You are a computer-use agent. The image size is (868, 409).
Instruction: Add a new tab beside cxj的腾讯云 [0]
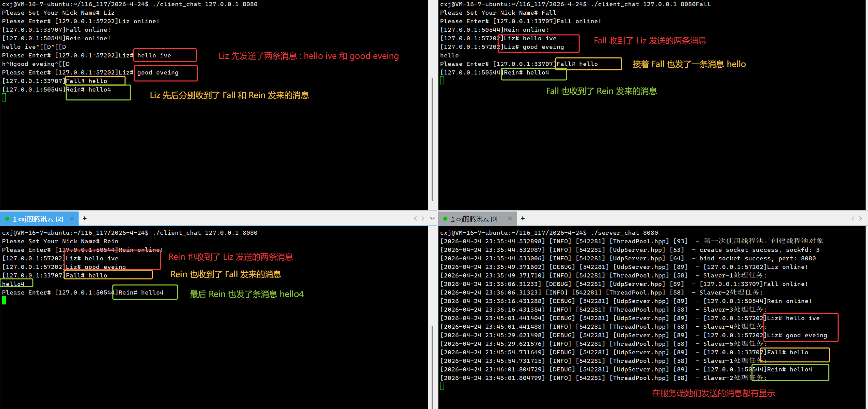[x=523, y=219]
